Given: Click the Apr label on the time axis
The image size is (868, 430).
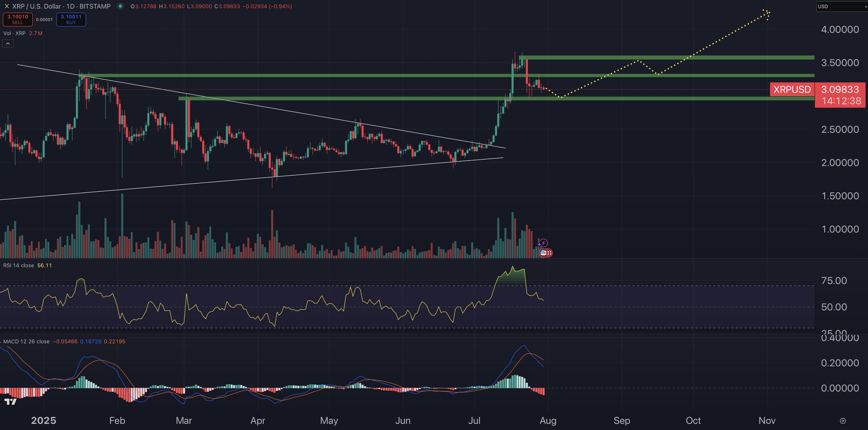Looking at the screenshot, I should [x=258, y=421].
